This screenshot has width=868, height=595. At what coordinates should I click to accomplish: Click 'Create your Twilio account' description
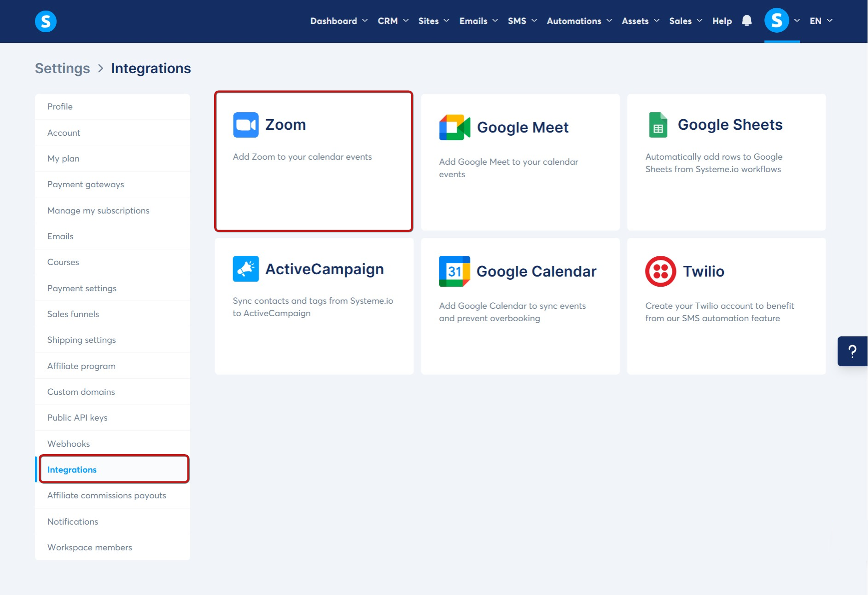coord(720,312)
